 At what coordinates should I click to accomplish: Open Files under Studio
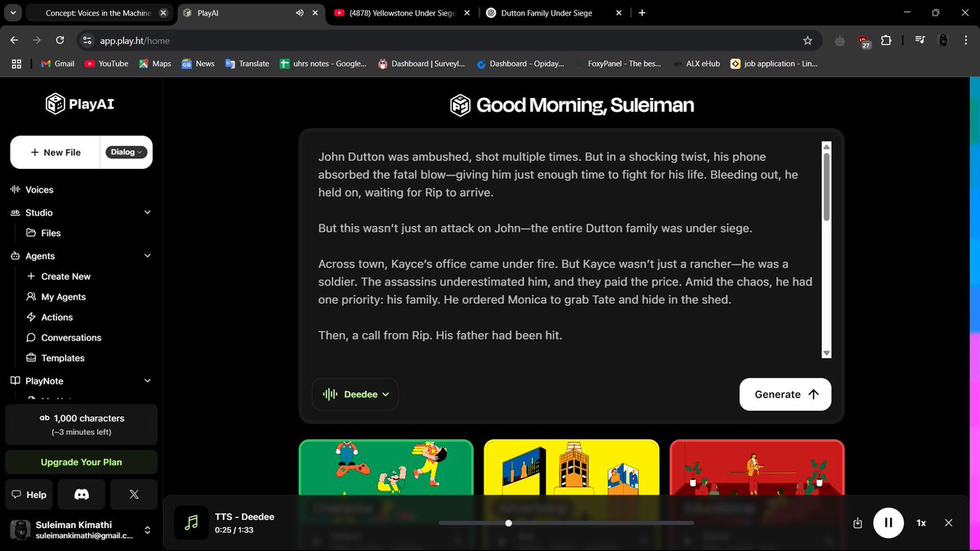tap(44, 233)
